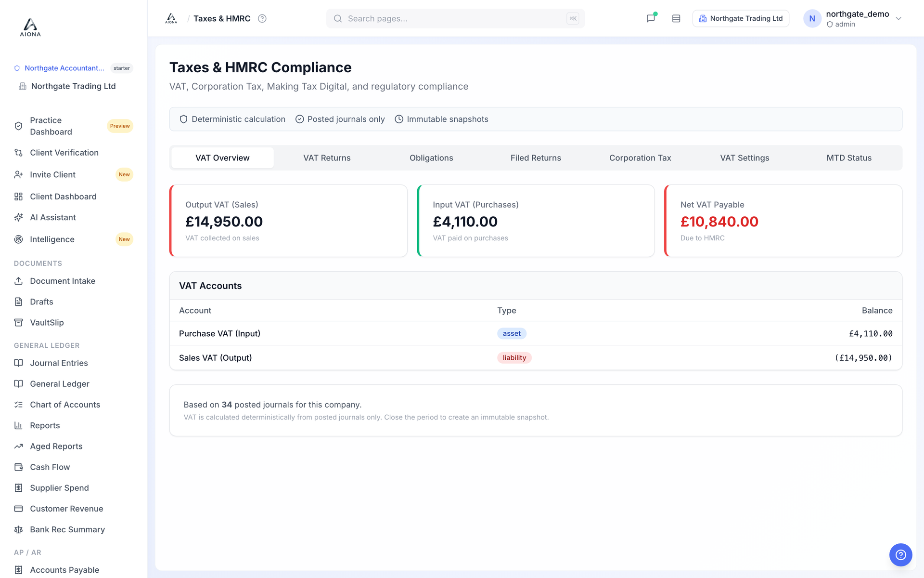
Task: Open the AI Assistant page
Action: point(74,217)
